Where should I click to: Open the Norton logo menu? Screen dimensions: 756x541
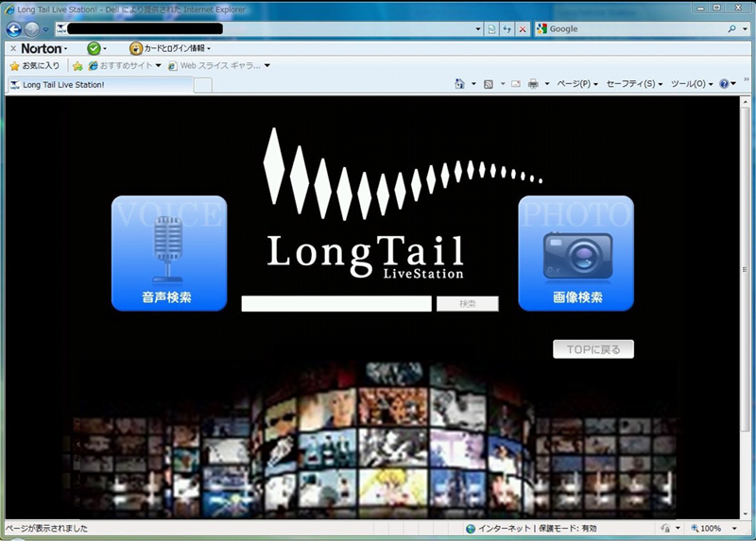pos(43,48)
